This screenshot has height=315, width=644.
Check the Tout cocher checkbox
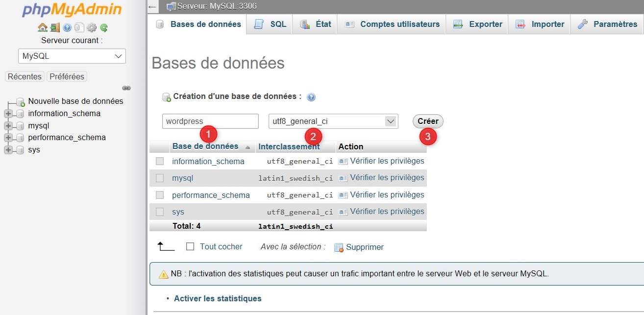(x=190, y=247)
